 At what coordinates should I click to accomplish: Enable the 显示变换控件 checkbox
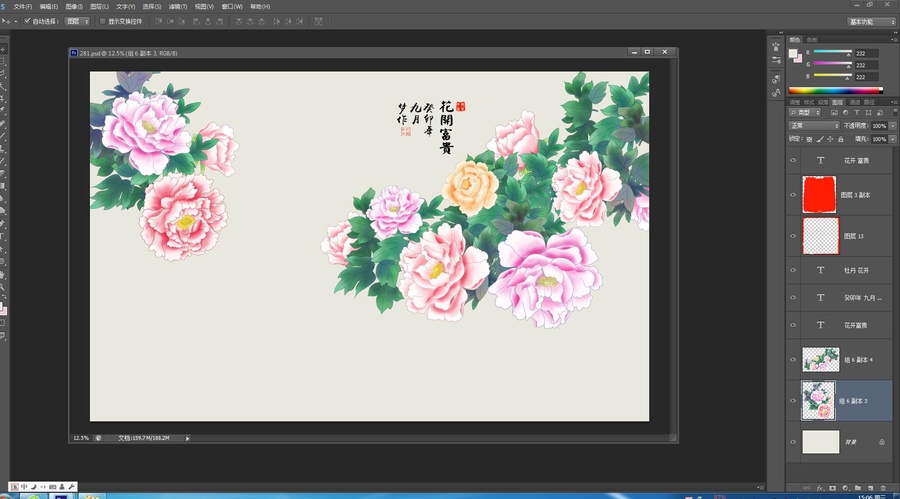(x=103, y=21)
